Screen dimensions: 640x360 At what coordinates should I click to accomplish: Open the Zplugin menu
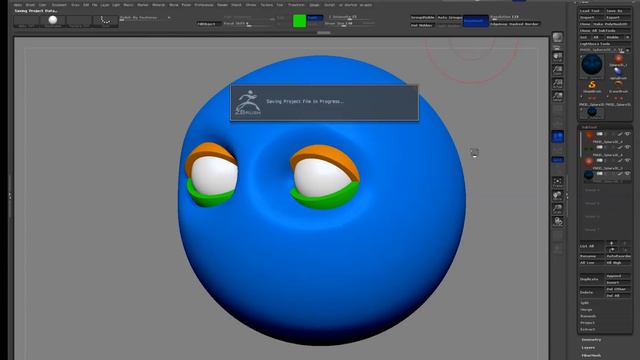tap(314, 5)
